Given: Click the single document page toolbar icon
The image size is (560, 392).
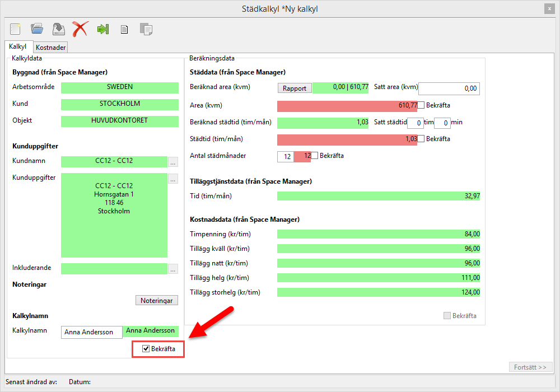Looking at the screenshot, I should pos(124,29).
